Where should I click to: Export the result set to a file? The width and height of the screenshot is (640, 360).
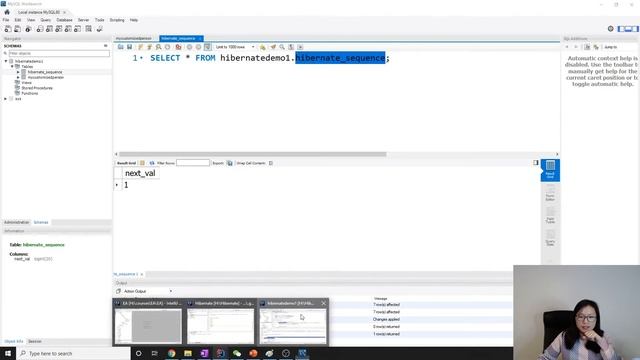229,163
